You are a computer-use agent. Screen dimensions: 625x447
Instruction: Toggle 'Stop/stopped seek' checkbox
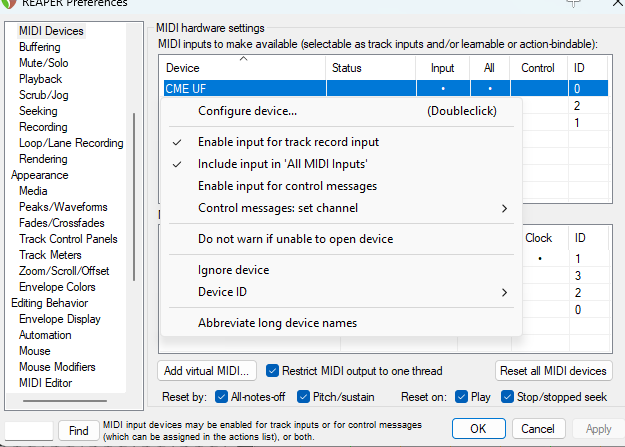pyautogui.click(x=507, y=396)
